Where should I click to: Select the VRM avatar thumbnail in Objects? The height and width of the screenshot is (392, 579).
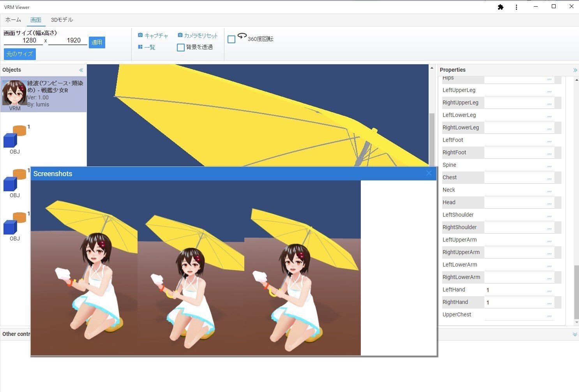(x=14, y=93)
